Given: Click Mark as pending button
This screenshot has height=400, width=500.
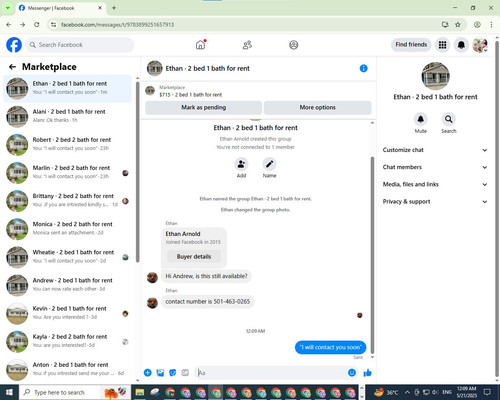Looking at the screenshot, I should click(x=203, y=107).
